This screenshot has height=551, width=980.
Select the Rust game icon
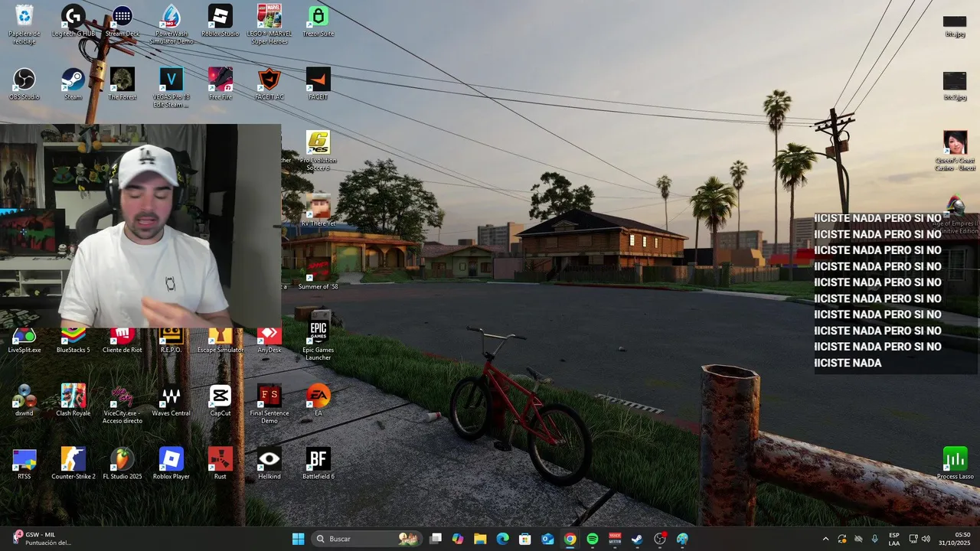[220, 464]
